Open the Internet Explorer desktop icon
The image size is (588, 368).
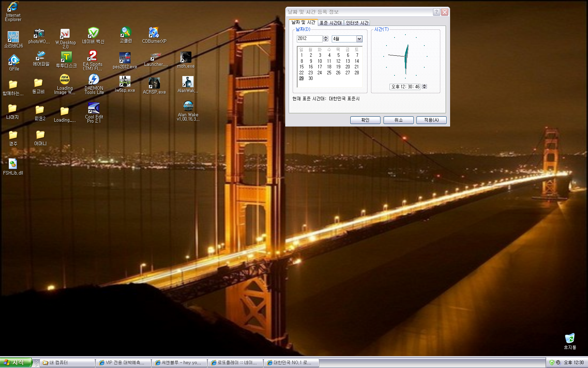(x=13, y=7)
